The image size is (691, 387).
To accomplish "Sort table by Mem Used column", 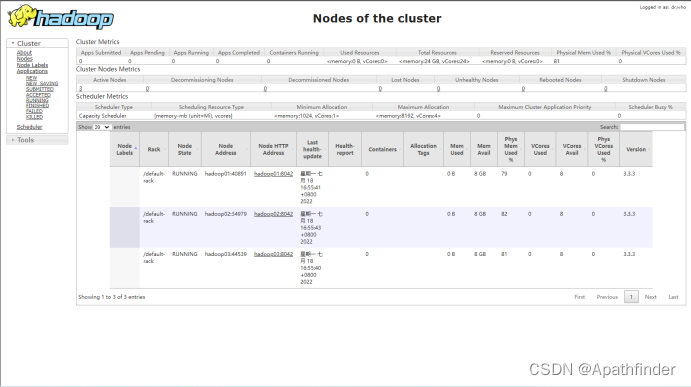I will tap(457, 149).
